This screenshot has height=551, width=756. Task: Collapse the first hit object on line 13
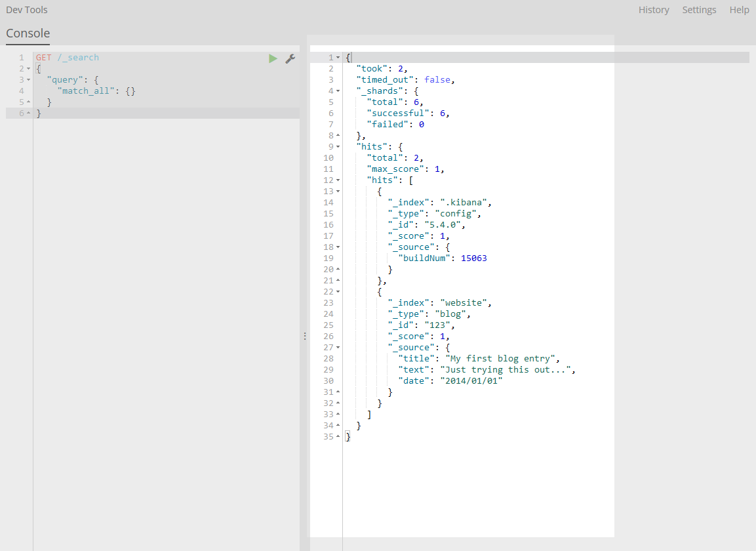(338, 191)
